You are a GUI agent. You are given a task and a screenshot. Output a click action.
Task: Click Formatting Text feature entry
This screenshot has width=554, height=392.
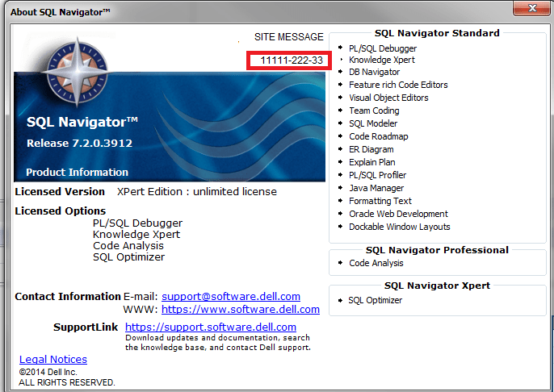click(380, 201)
